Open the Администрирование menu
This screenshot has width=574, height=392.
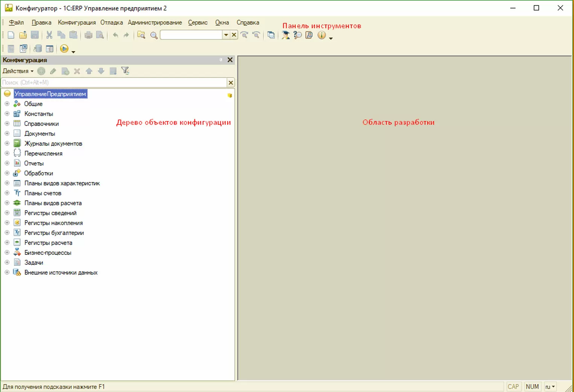tap(155, 23)
